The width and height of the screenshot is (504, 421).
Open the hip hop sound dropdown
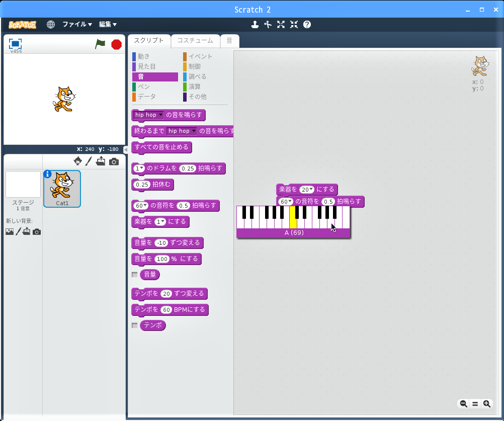[x=161, y=115]
